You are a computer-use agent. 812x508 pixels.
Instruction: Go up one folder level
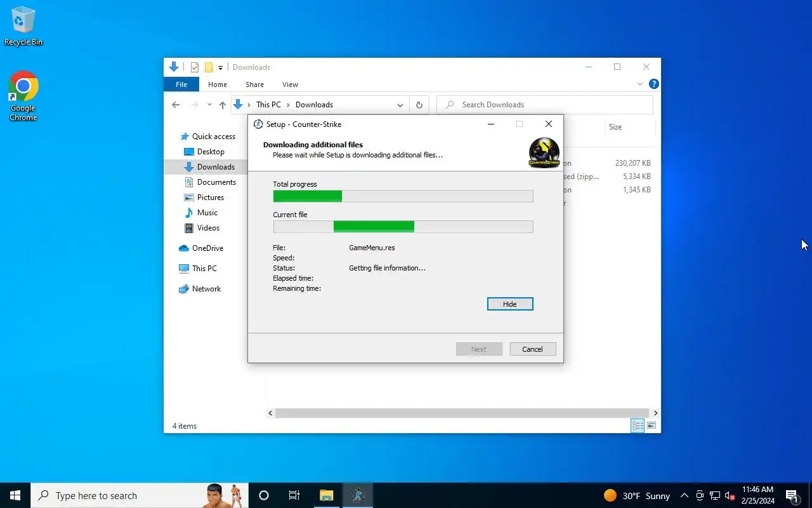tap(222, 105)
